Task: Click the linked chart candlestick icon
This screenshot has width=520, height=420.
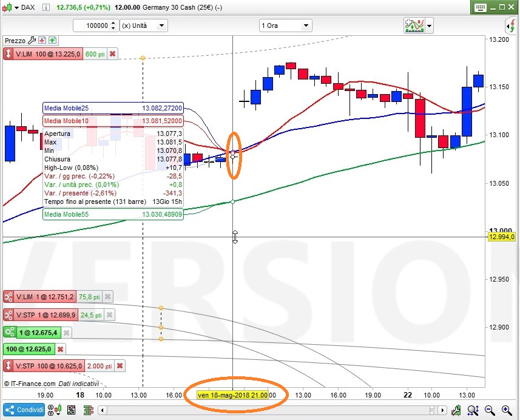Action: pos(55,410)
